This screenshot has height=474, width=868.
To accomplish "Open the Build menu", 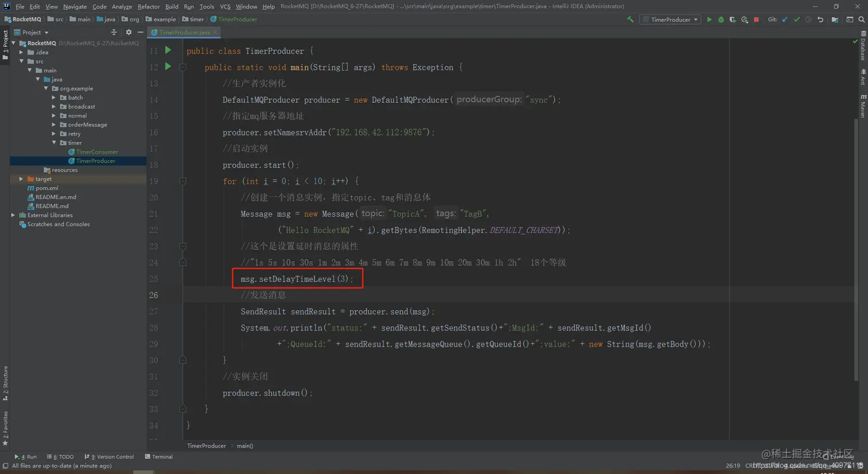I will pos(172,6).
